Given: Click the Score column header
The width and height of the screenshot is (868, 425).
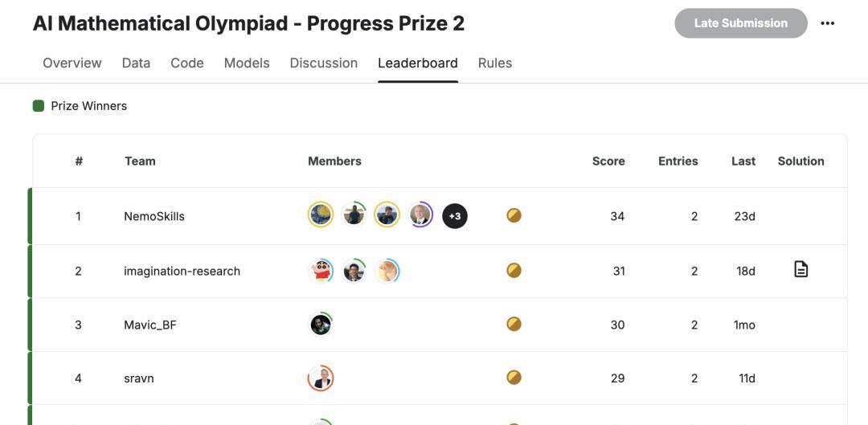Looking at the screenshot, I should click(608, 161).
